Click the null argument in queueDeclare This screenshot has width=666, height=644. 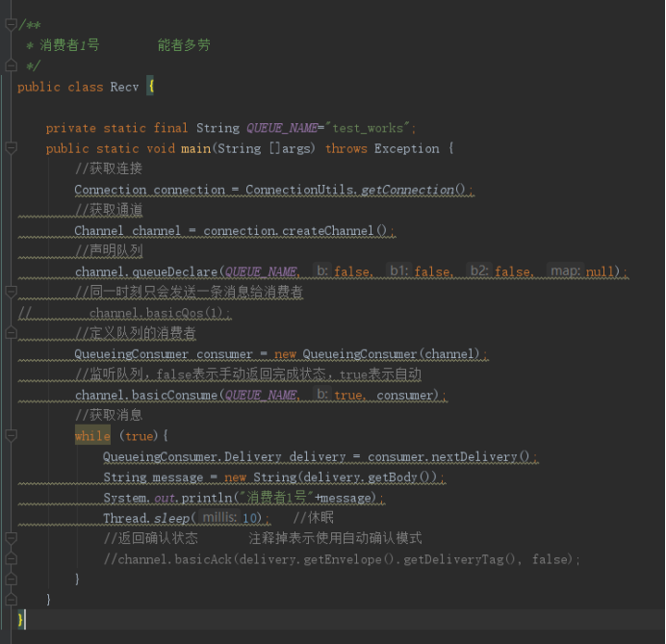pos(600,271)
